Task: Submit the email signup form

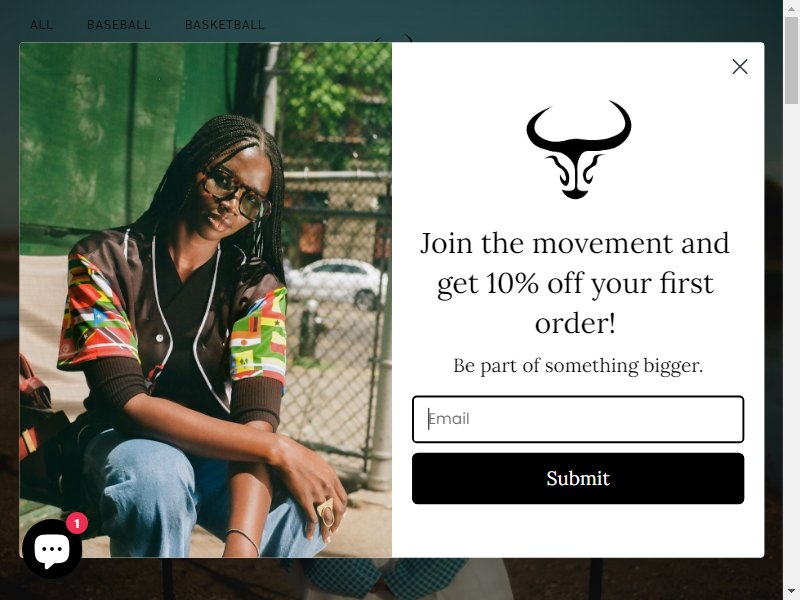Action: 578,478
